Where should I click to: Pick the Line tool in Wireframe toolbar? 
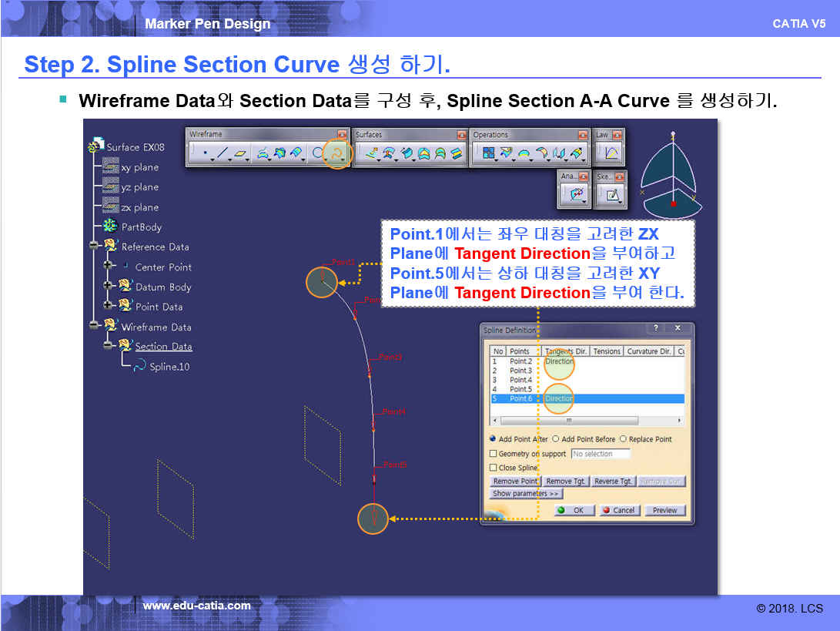click(223, 153)
